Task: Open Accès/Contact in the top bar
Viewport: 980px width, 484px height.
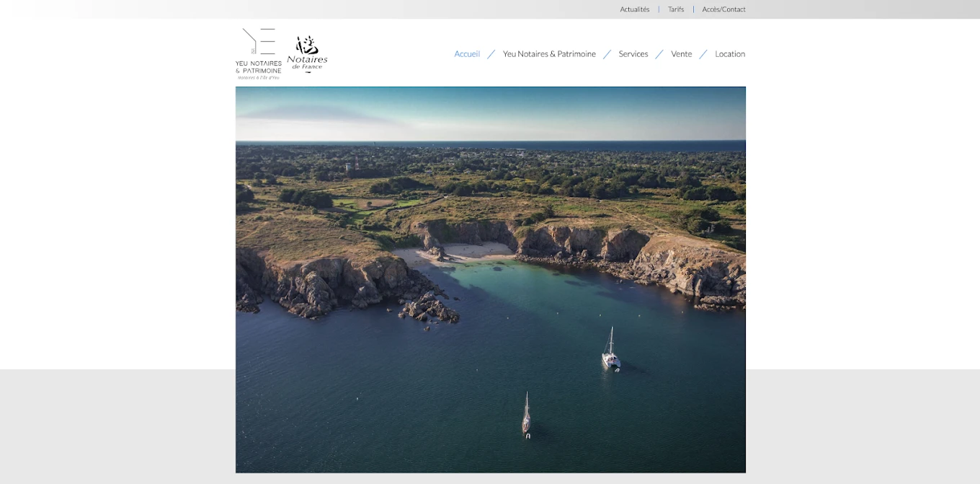Action: (723, 9)
